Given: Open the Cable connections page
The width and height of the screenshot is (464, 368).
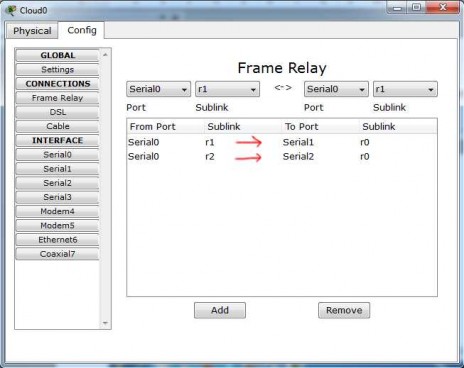Looking at the screenshot, I should pyautogui.click(x=57, y=126).
